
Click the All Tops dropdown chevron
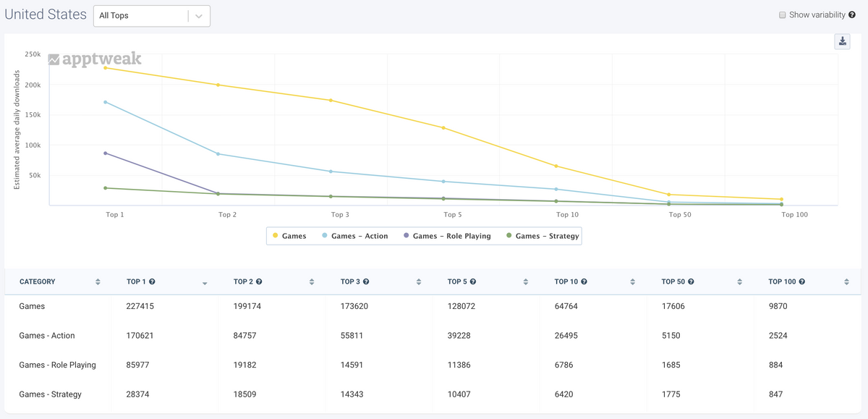pos(199,16)
